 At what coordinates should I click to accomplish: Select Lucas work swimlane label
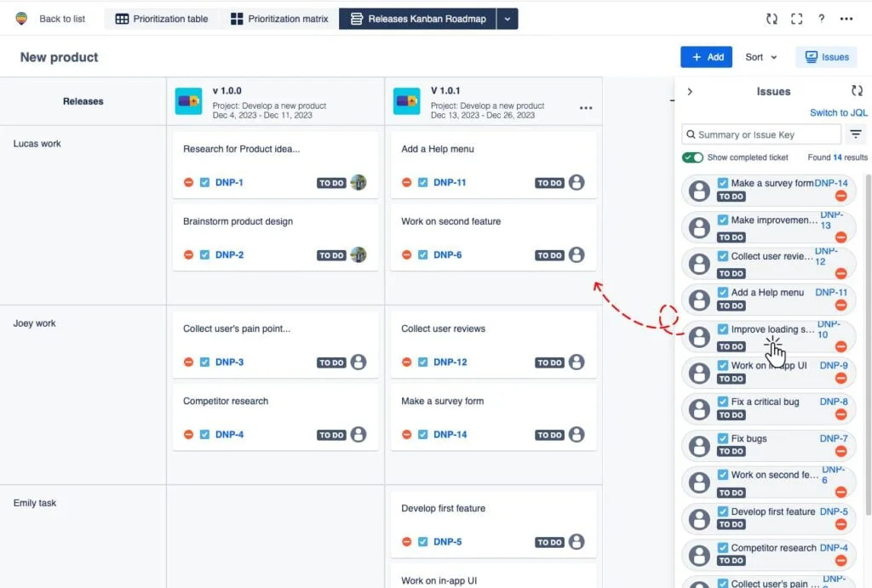pos(37,144)
